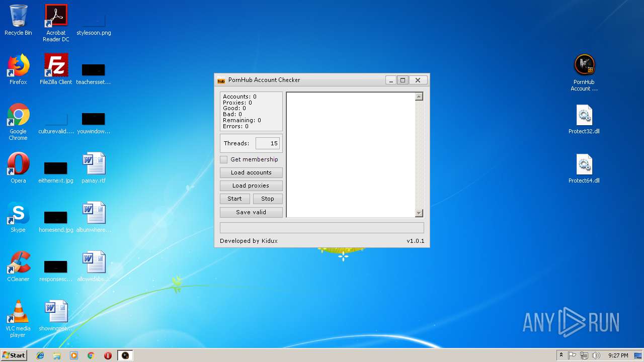The height and width of the screenshot is (362, 644).
Task: Enable the Get membership checkbox
Action: tap(224, 159)
